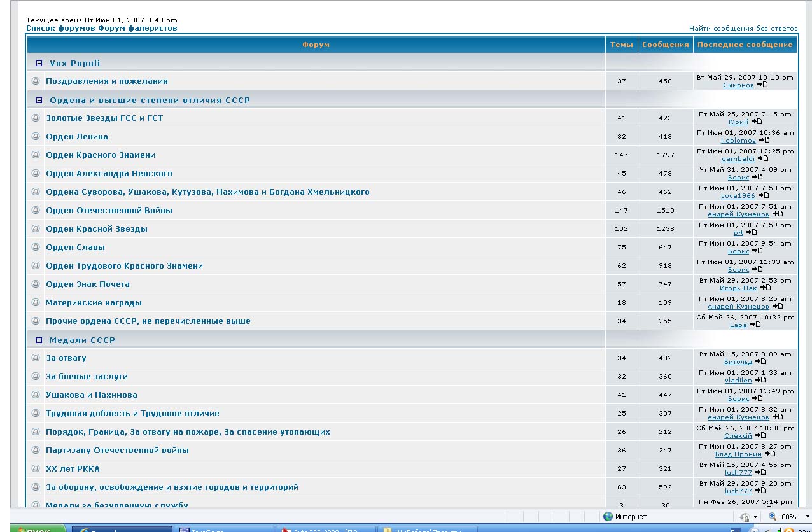Viewport: 812px width, 532px height.
Task: View latest post icon beside vova1966
Action: pyautogui.click(x=764, y=195)
